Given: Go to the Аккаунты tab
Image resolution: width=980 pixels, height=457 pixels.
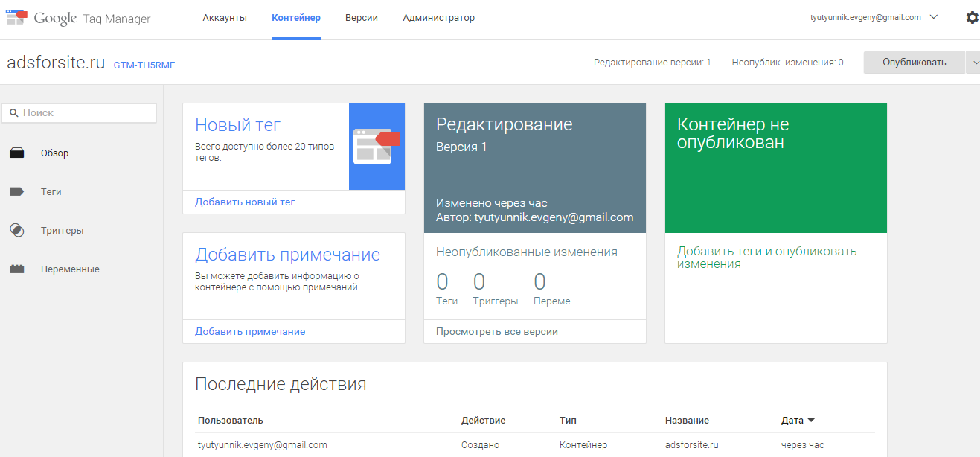Looking at the screenshot, I should tap(225, 17).
